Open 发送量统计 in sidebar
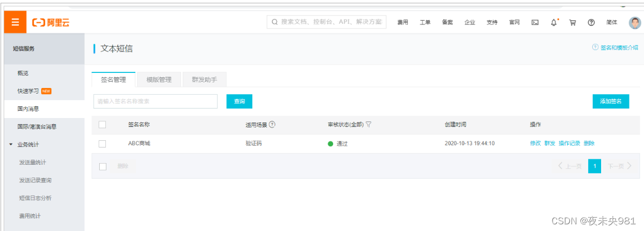The height and width of the screenshot is (231, 644). (32, 163)
